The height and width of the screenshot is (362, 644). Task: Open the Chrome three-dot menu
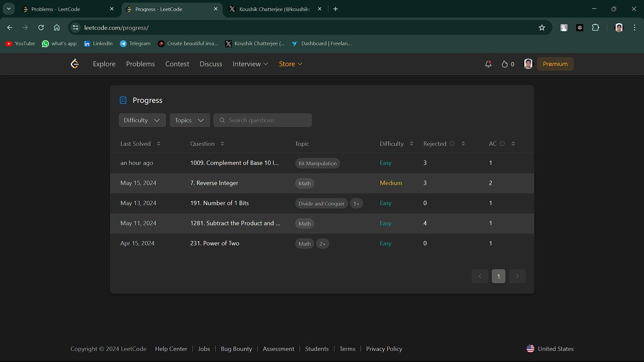coord(634,27)
